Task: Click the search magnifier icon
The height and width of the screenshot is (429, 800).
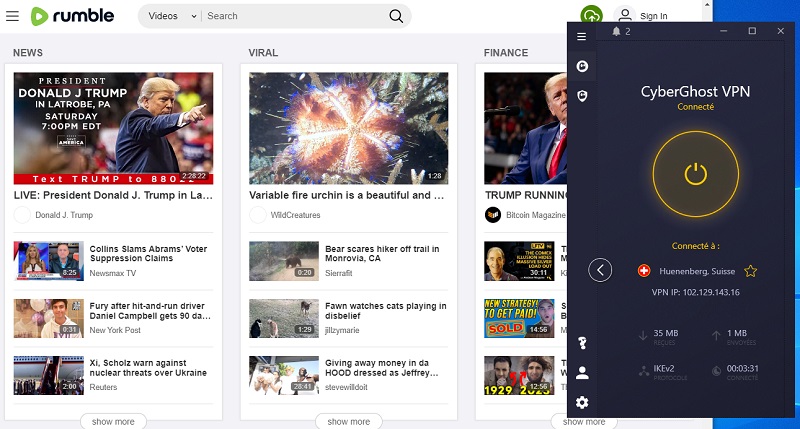Action: 396,16
